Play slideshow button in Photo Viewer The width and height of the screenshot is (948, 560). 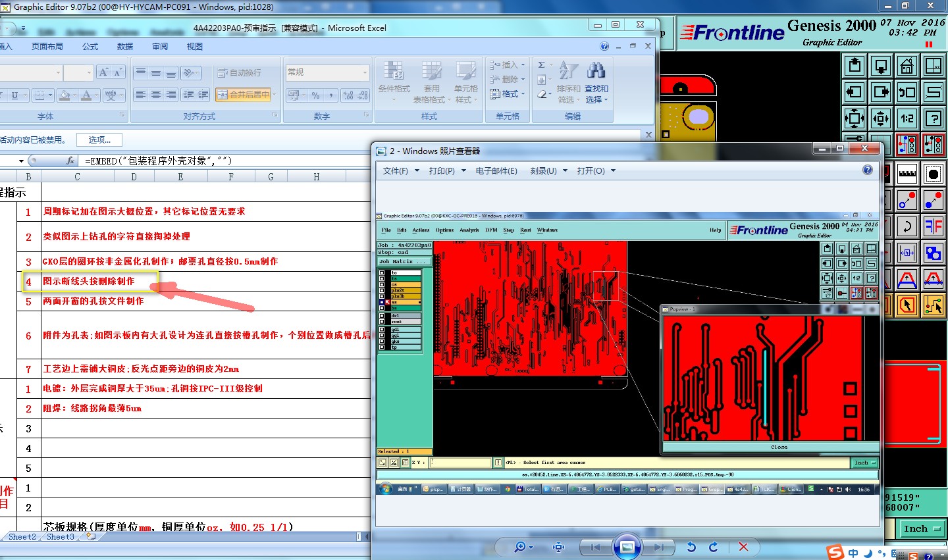click(627, 547)
